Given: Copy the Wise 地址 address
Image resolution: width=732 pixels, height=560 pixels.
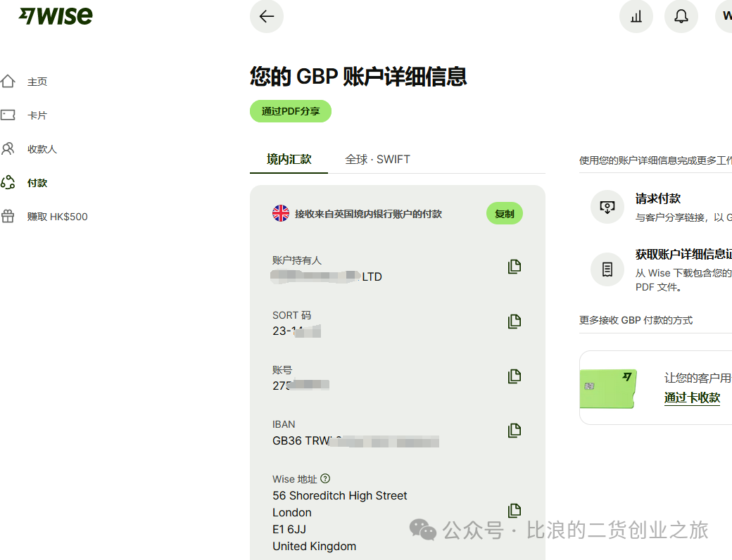Looking at the screenshot, I should pos(514,511).
